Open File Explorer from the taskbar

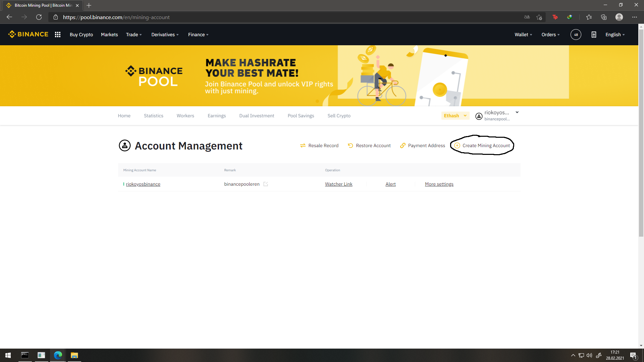click(74, 355)
